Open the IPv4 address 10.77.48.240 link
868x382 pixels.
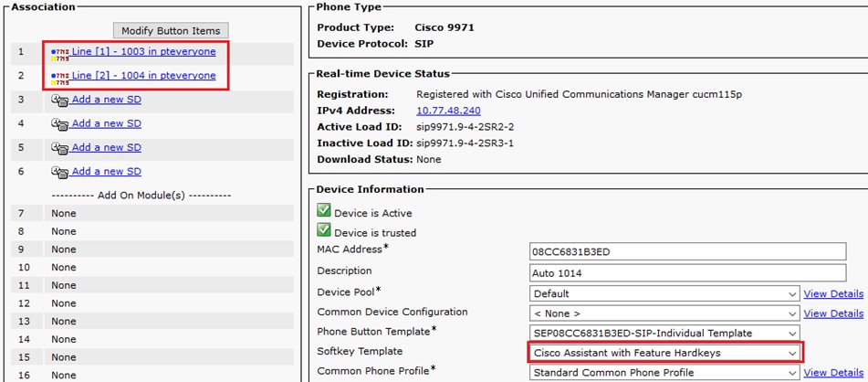[448, 111]
